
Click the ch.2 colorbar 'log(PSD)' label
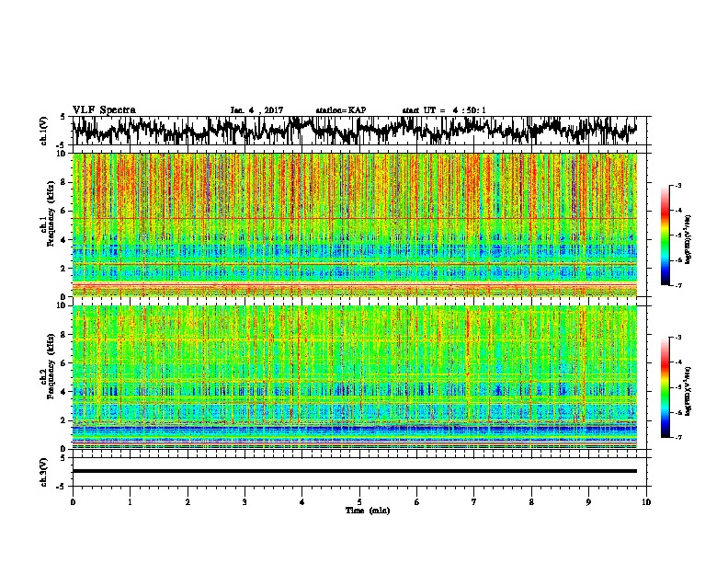[x=688, y=391]
